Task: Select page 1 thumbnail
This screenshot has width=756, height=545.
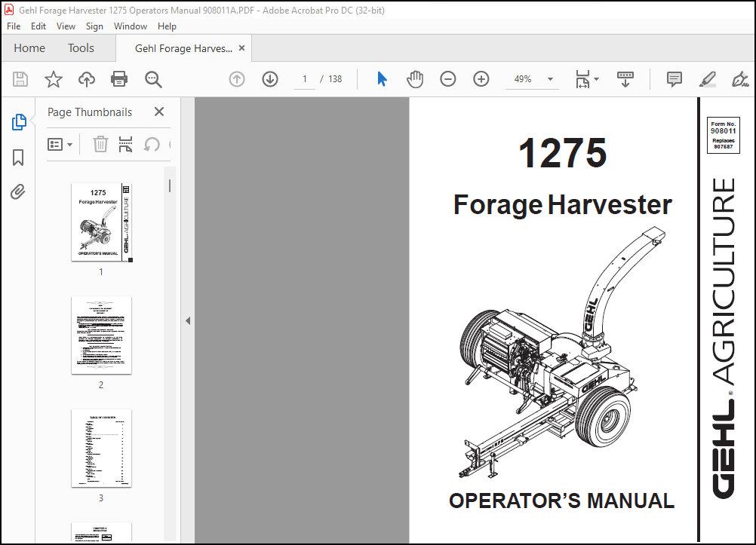Action: [x=102, y=222]
